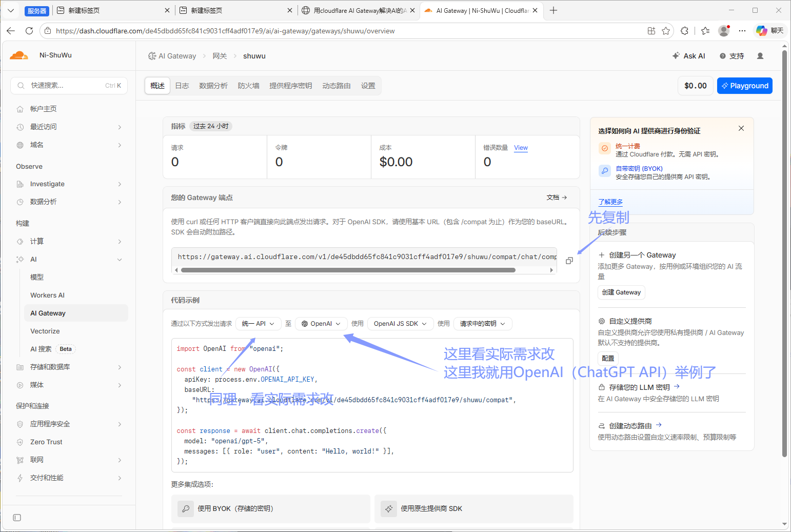Open split screen icon in address bar

[x=651, y=31]
